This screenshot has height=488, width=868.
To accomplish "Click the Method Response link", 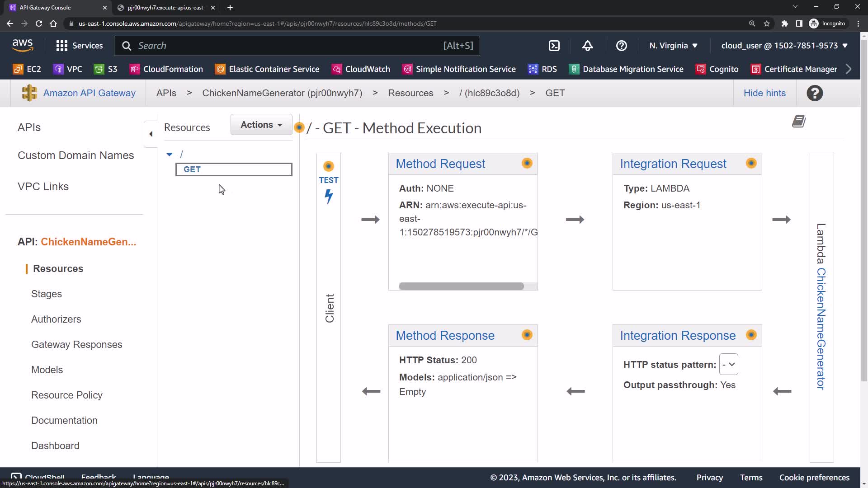I will 445,335.
